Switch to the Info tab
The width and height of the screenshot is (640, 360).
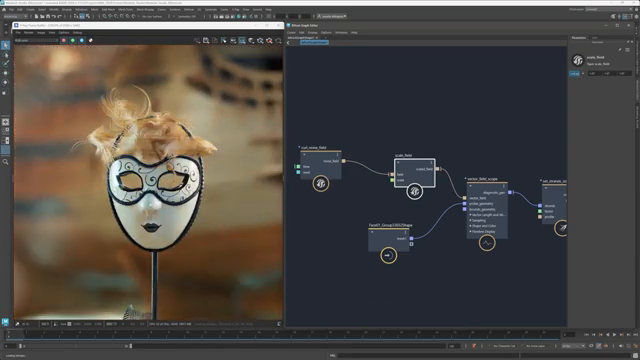(594, 38)
